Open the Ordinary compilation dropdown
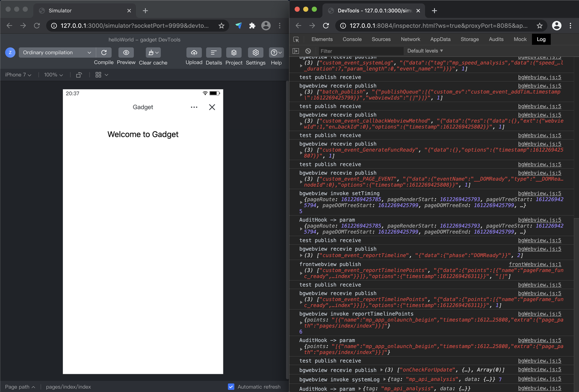The width and height of the screenshot is (579, 392). coord(56,52)
